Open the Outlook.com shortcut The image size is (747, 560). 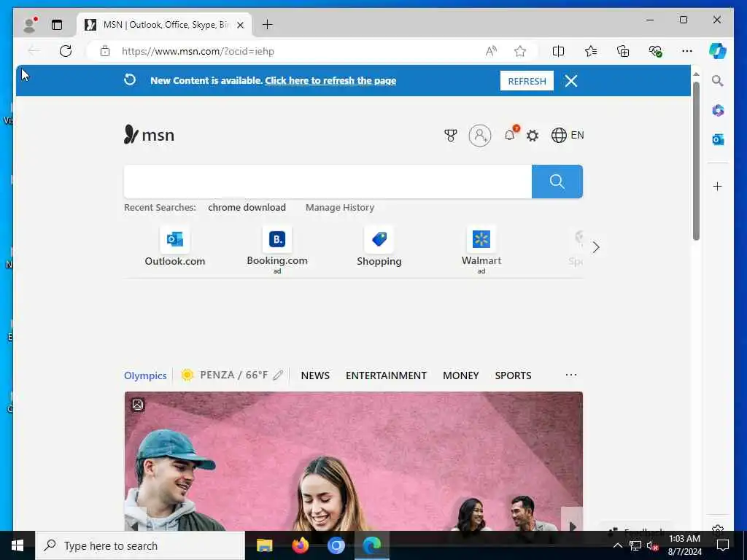175,247
